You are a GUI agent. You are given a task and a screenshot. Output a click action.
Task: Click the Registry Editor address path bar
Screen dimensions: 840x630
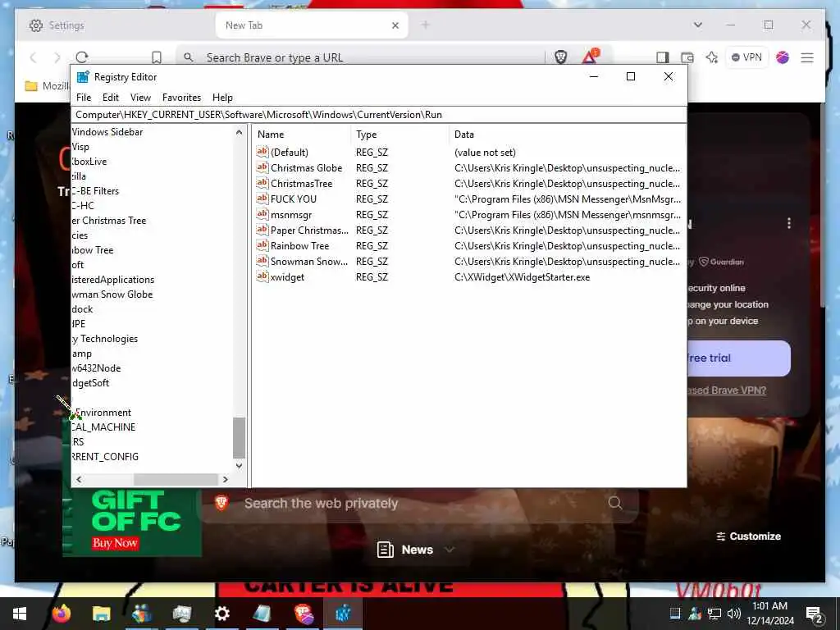click(379, 115)
